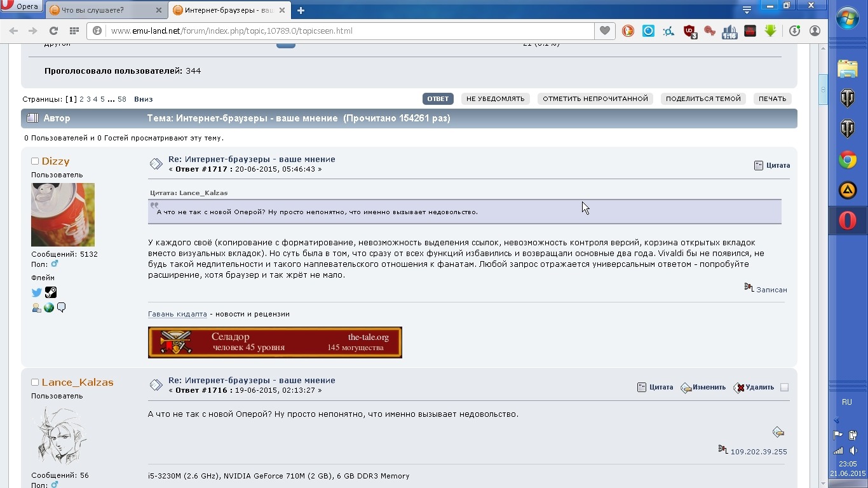Open reply #1717 title link

(252, 159)
